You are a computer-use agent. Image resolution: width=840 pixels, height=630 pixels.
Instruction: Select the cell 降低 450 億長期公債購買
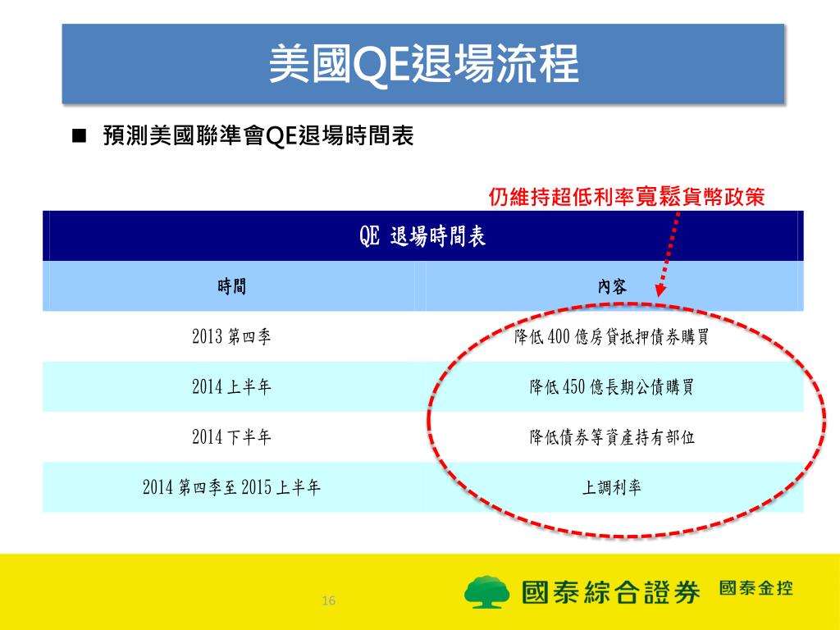[x=612, y=387]
